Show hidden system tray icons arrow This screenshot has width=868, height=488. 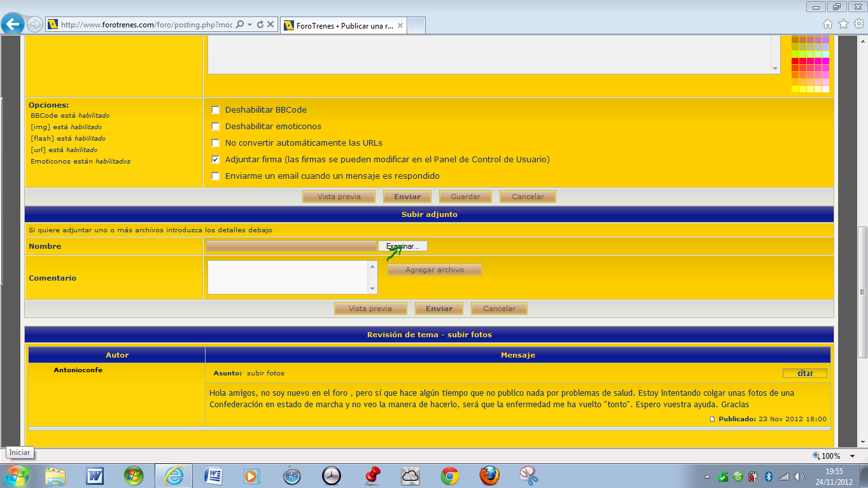[x=708, y=476]
